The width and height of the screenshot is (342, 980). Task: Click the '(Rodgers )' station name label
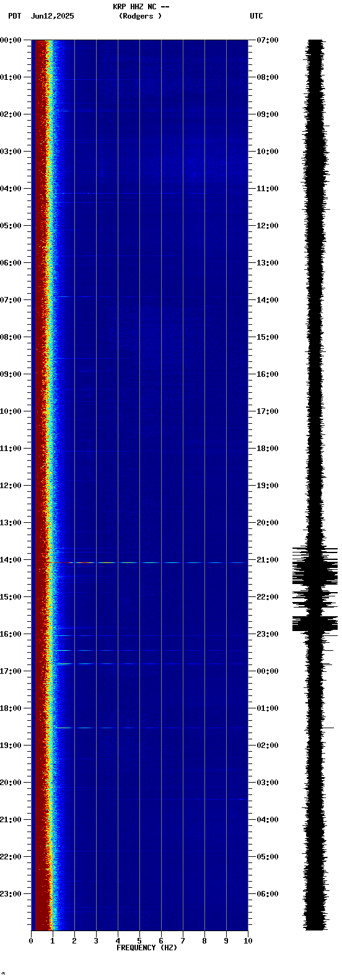141,16
